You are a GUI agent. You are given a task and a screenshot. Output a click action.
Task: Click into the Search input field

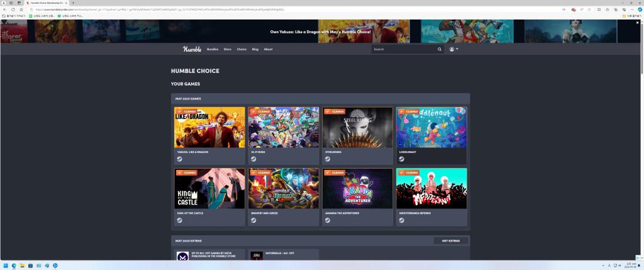pos(402,49)
